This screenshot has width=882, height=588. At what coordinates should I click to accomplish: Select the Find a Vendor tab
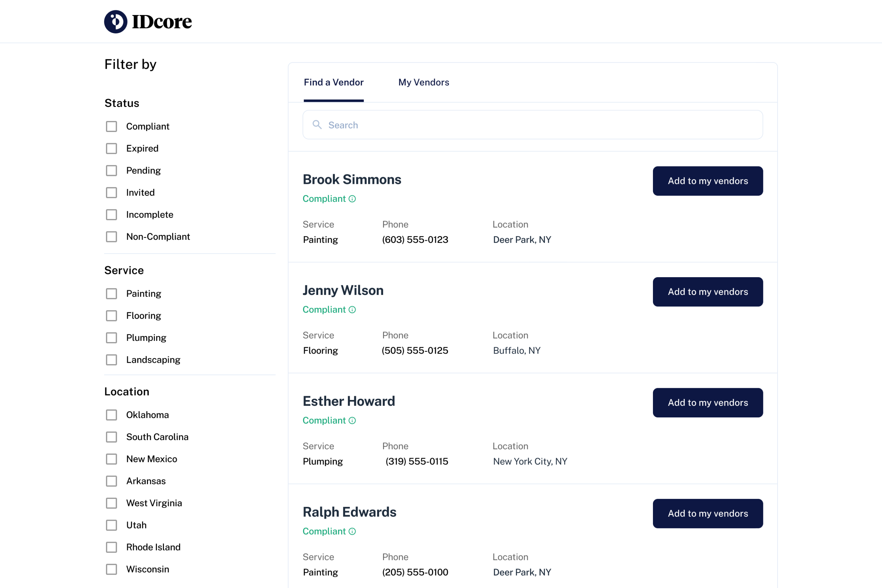(333, 82)
